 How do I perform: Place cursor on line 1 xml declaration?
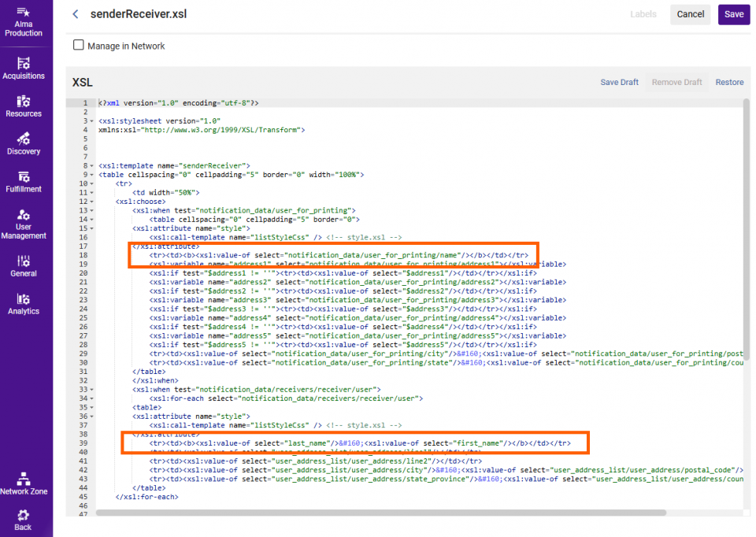pos(179,103)
